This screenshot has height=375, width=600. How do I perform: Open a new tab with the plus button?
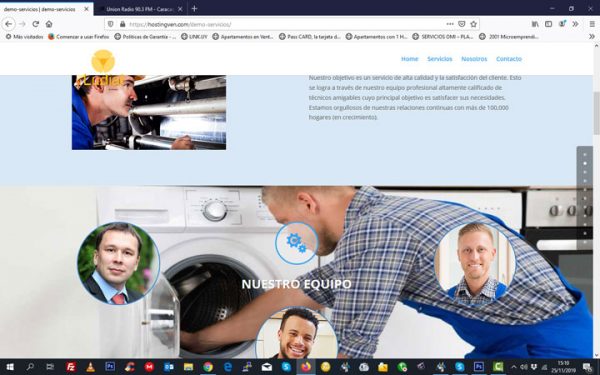[194, 8]
